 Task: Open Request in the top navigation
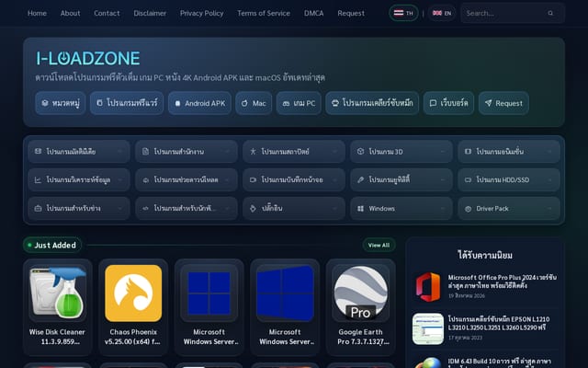click(351, 13)
